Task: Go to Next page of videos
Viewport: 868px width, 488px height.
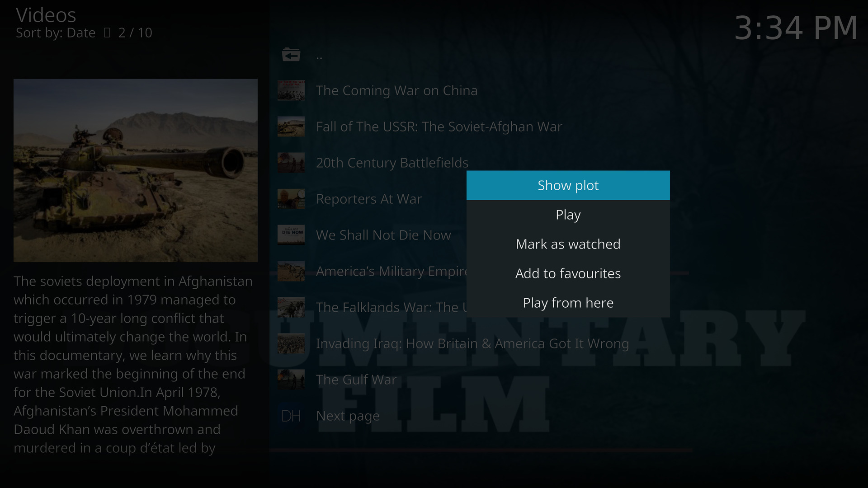Action: pyautogui.click(x=348, y=416)
